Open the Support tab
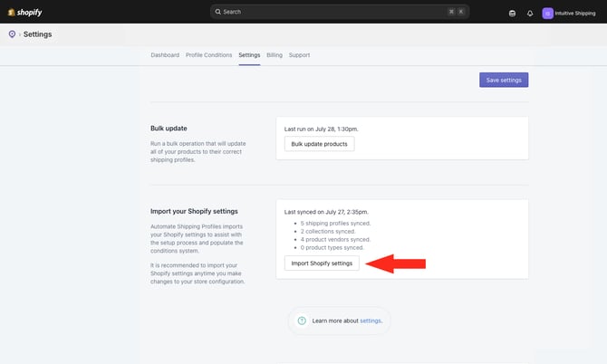Viewport: 607px width, 364px height. 299,55
